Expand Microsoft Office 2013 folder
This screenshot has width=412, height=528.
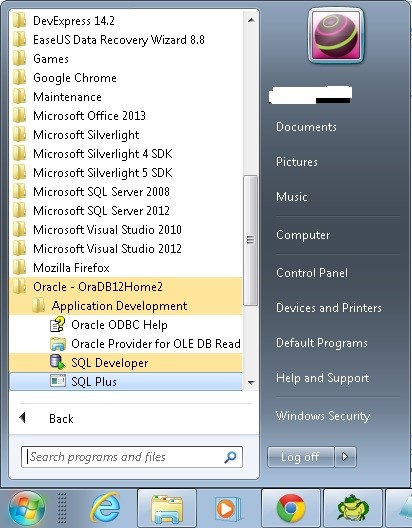(126, 116)
